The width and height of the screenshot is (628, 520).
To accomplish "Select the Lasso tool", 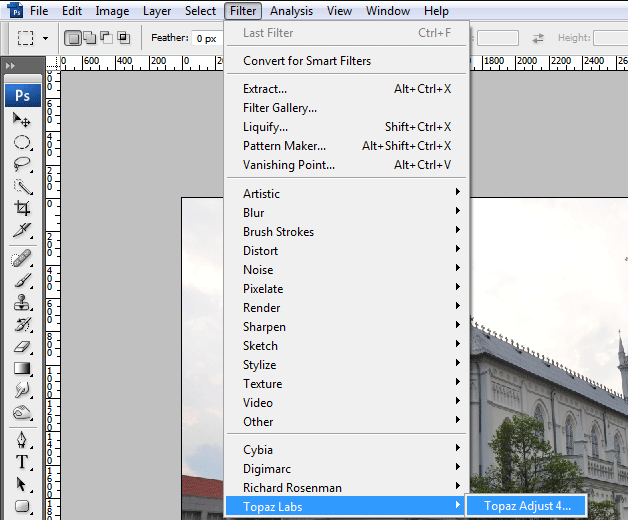I will click(22, 164).
